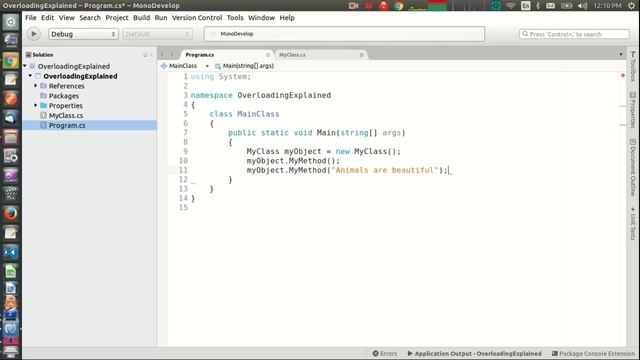Select Program.cs in the solution tree
Screen dimensions: 640x360
(67, 125)
